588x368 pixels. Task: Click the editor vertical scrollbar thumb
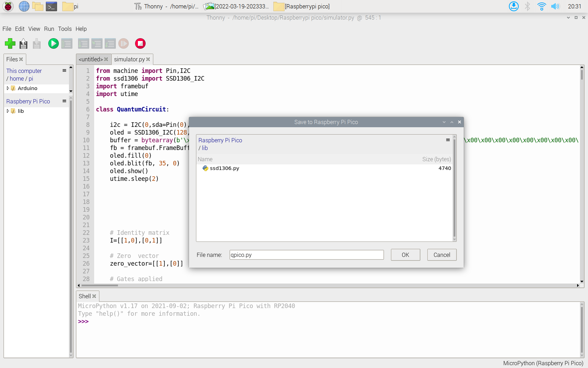coord(582,75)
